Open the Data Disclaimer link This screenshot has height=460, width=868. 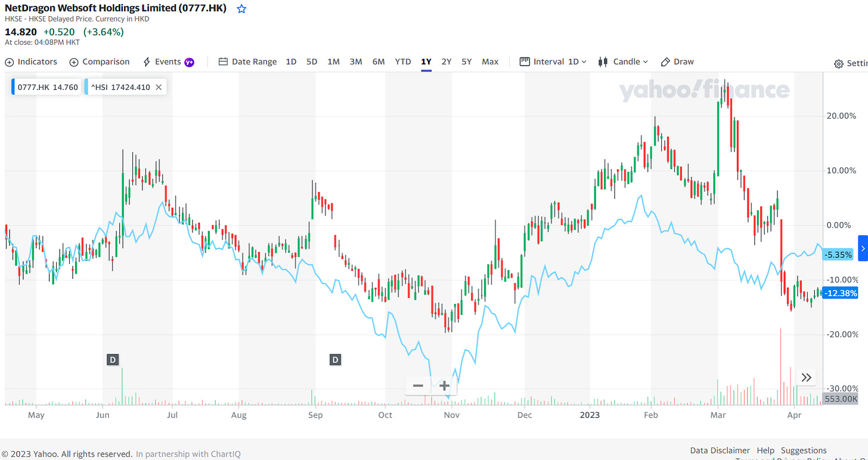click(x=720, y=450)
